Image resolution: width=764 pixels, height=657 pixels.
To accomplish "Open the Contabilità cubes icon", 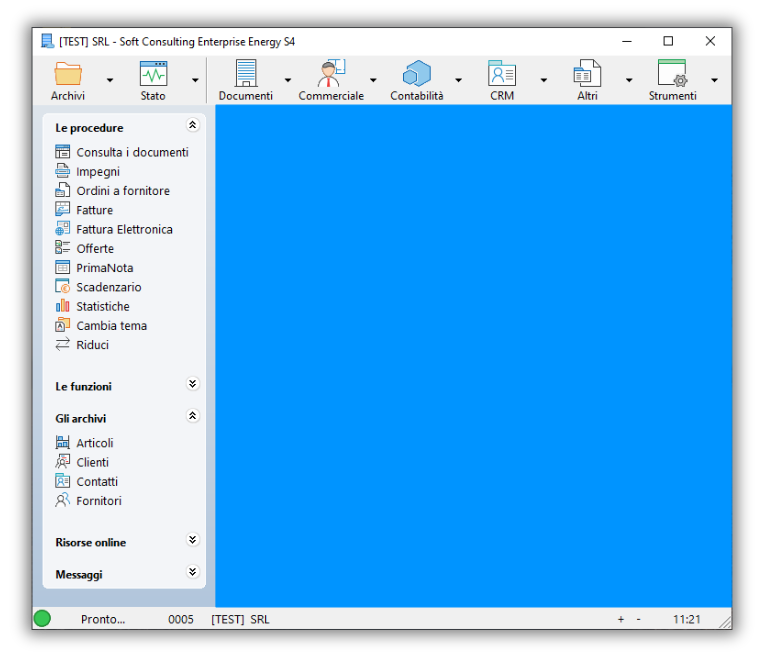I will point(416,74).
